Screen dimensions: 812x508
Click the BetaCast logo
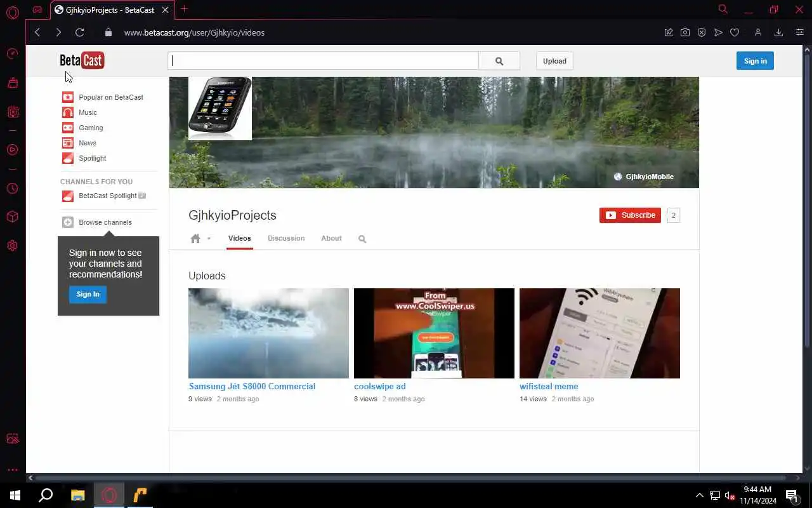82,60
